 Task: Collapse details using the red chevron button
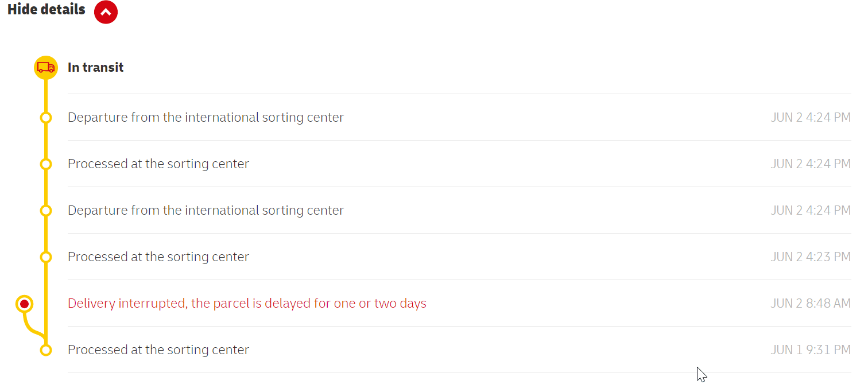[106, 12]
